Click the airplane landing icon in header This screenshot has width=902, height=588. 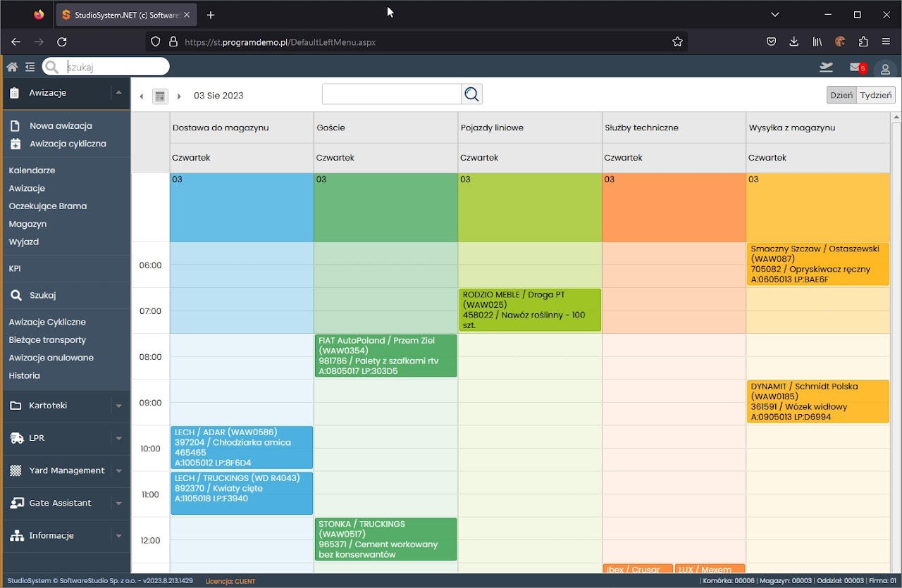pos(826,67)
